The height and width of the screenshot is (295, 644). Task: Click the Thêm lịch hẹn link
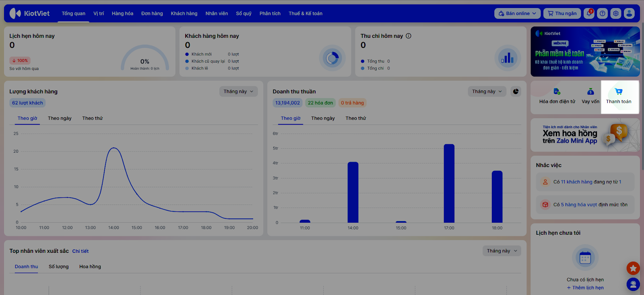[x=585, y=288]
